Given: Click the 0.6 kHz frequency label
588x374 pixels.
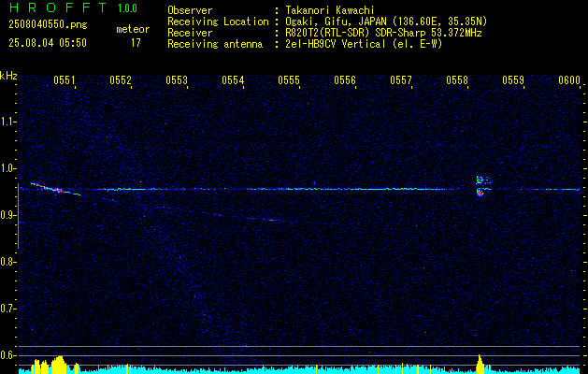Looking at the screenshot, I should coord(7,355).
